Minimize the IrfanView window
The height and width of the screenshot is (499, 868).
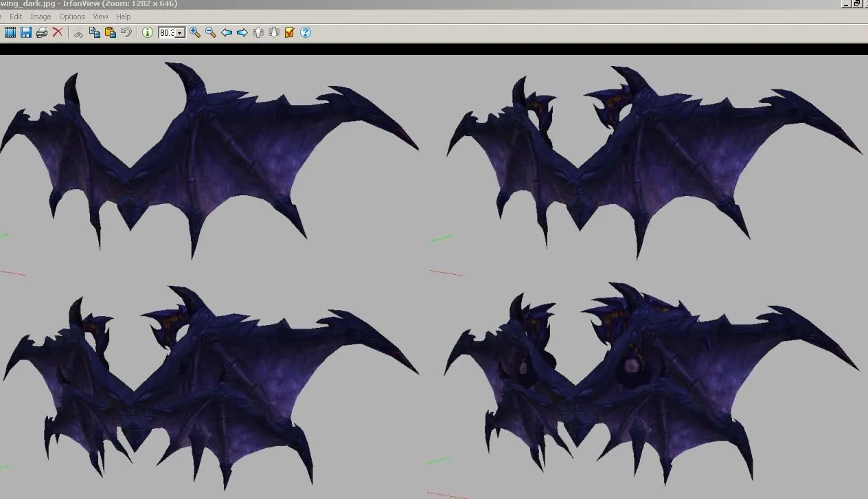[846, 3]
